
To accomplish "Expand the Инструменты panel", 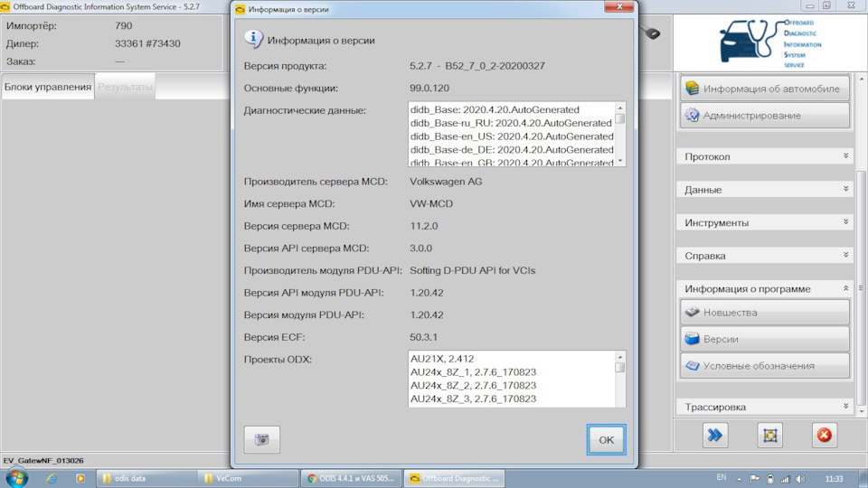I will tap(765, 223).
